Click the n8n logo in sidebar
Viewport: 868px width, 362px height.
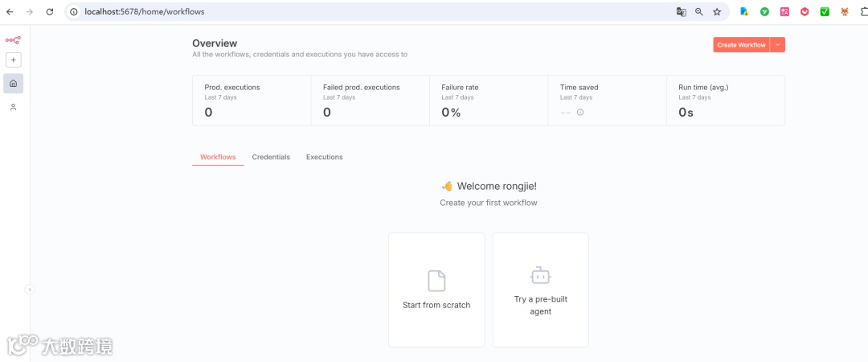13,39
